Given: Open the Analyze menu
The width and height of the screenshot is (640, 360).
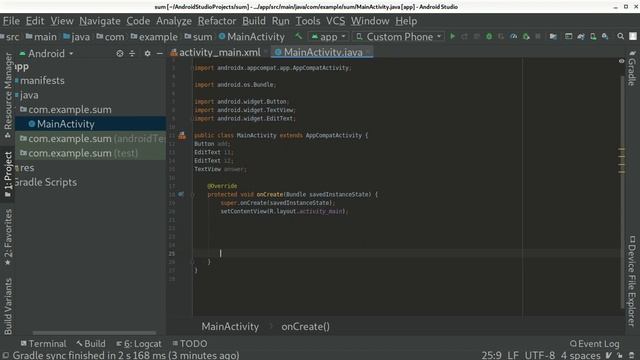Looking at the screenshot, I should (173, 21).
